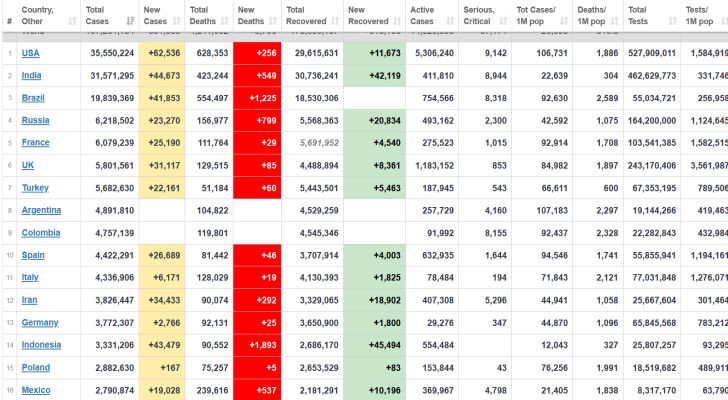Sort by Total Recovered column arrow
Screen dimensions: 728x400
click(x=335, y=21)
